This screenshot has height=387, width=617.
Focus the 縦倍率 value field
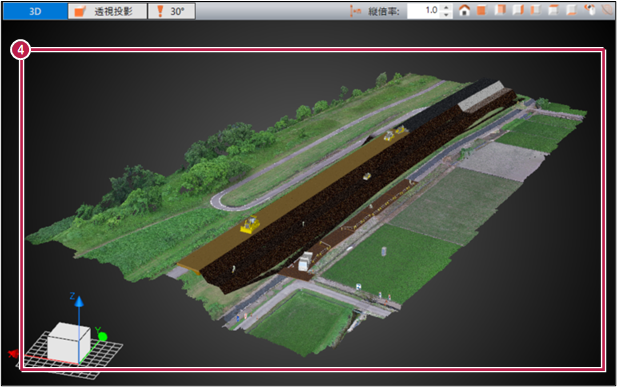click(424, 11)
